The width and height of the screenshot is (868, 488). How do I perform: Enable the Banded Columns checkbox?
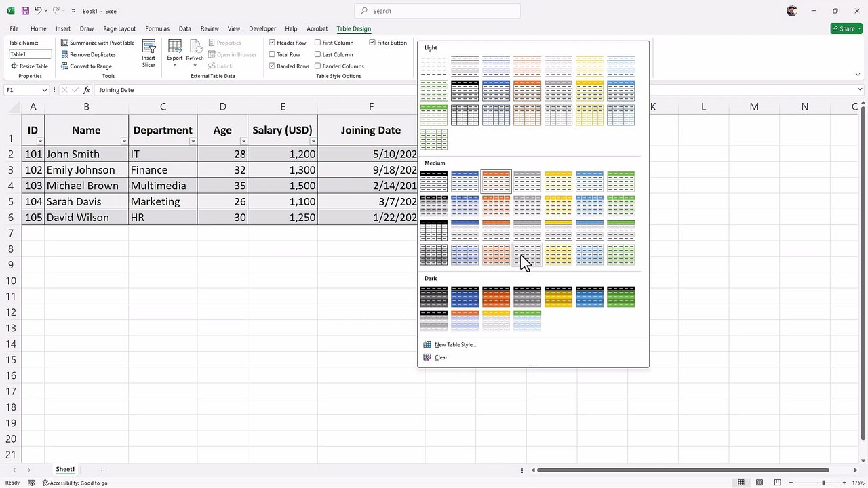tap(317, 66)
